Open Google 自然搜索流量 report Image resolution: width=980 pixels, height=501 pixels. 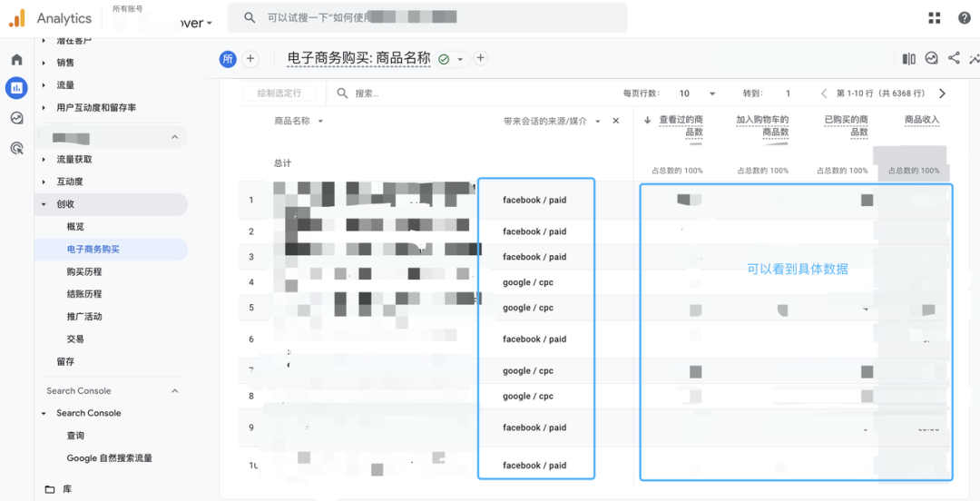[112, 457]
